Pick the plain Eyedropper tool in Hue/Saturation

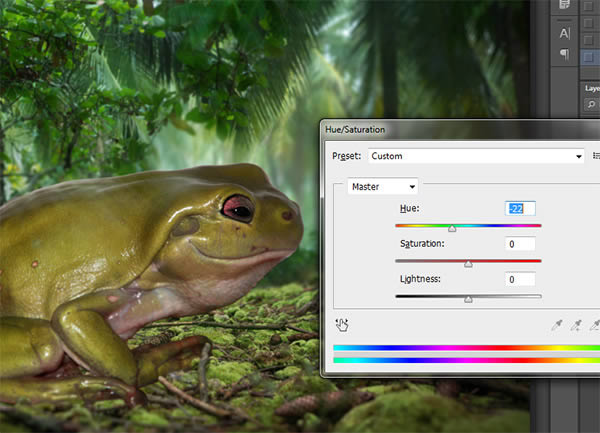(x=557, y=325)
